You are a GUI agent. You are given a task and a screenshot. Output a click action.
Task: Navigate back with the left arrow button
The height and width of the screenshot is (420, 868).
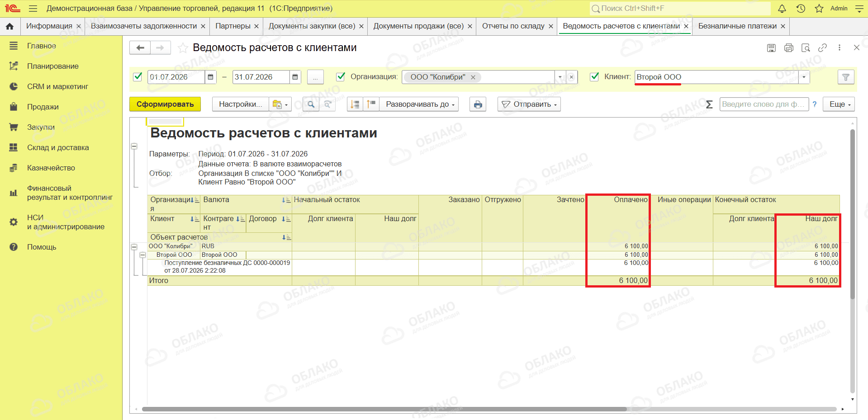(140, 47)
